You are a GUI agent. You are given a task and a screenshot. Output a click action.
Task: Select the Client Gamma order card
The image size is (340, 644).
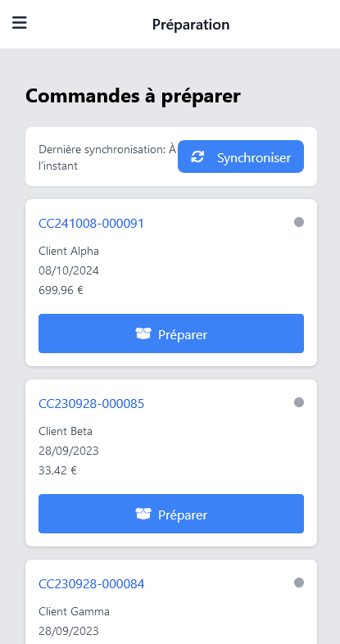point(171,601)
